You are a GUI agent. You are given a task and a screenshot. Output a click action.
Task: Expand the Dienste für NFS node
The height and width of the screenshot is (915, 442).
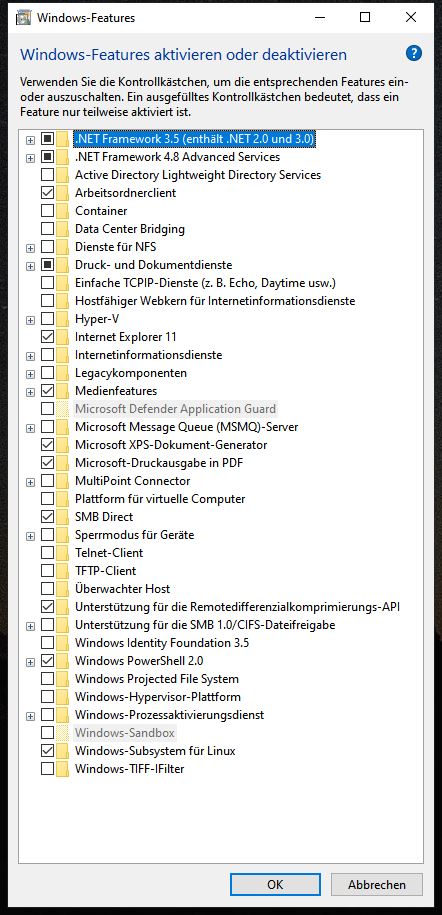tap(30, 247)
